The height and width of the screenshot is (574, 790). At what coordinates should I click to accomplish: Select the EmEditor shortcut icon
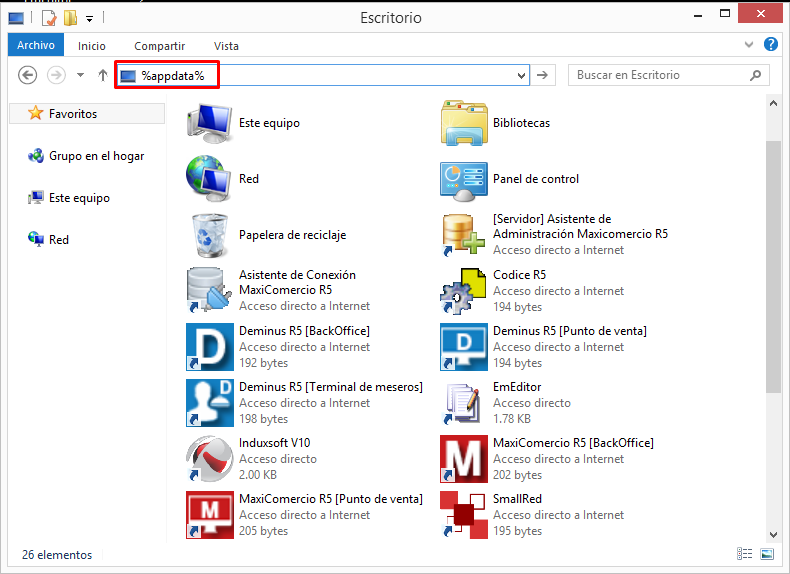click(464, 403)
